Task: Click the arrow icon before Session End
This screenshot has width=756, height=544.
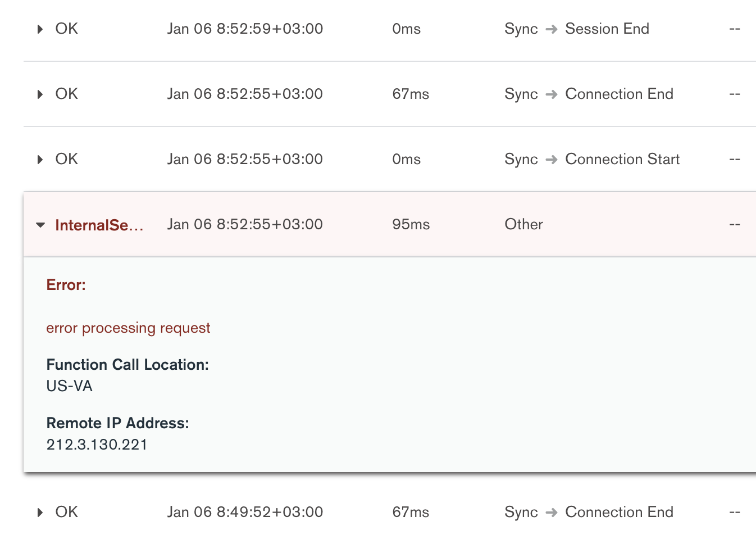Action: point(552,29)
